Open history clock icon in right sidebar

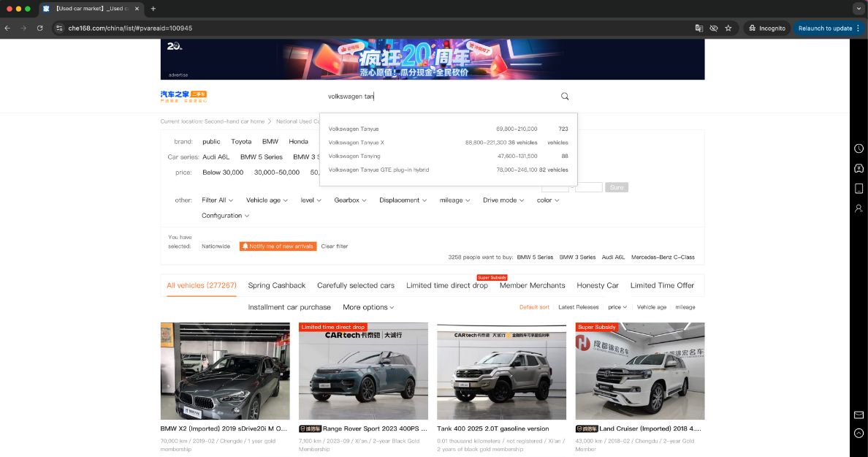point(859,148)
